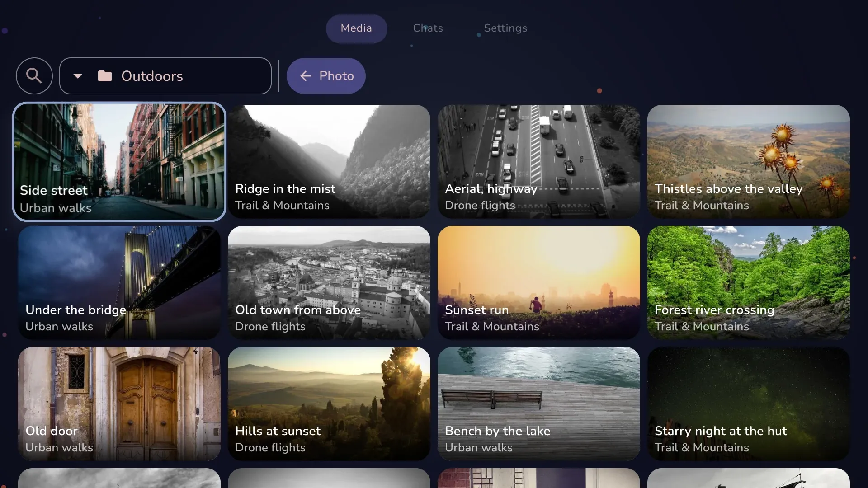
Task: Open the Under the bridge photo
Action: point(119,283)
